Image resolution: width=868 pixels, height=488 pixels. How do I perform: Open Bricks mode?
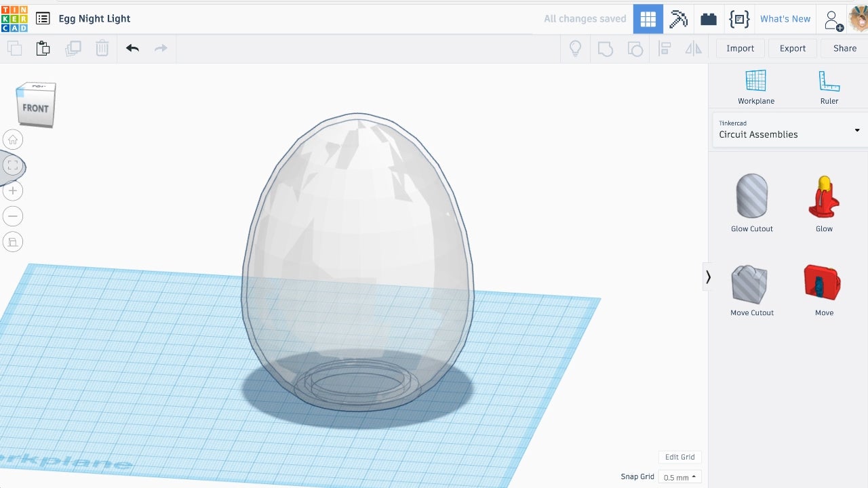pos(709,19)
